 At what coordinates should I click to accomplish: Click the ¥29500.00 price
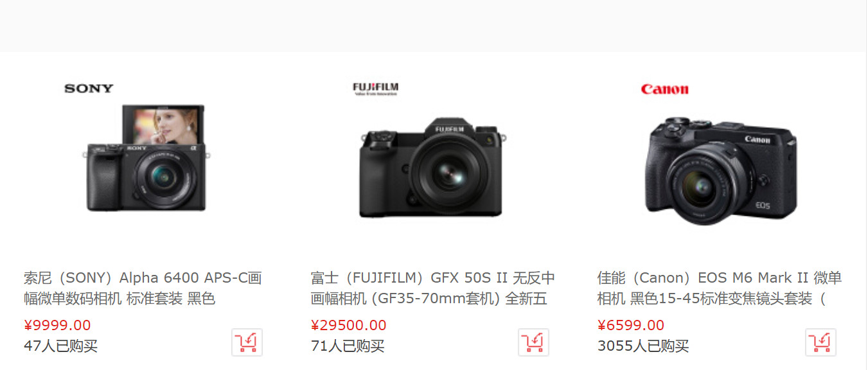pos(349,326)
